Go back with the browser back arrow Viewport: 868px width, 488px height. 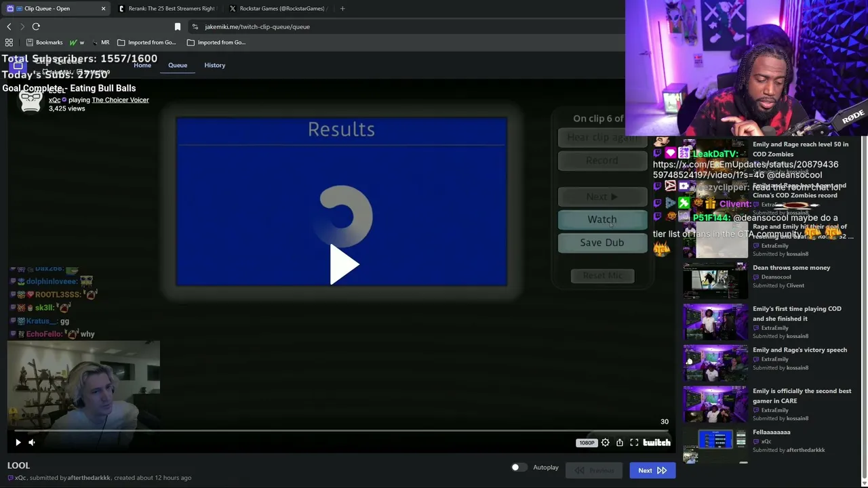point(9,26)
